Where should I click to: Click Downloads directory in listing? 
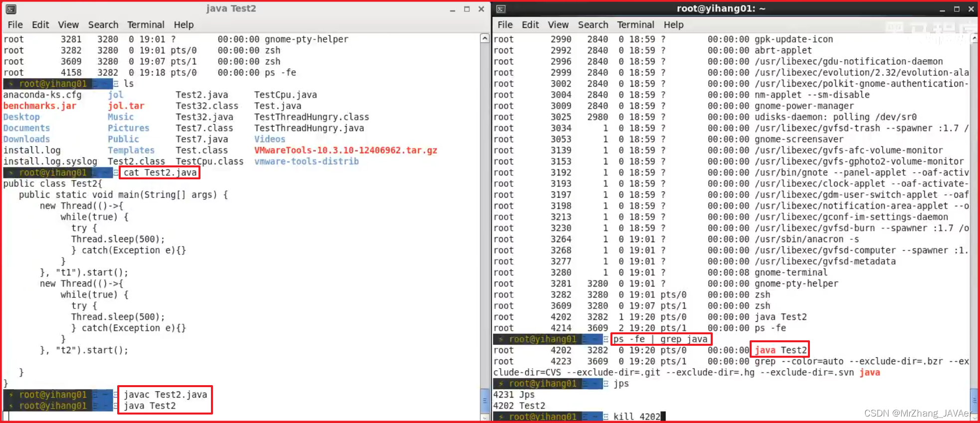tap(26, 139)
